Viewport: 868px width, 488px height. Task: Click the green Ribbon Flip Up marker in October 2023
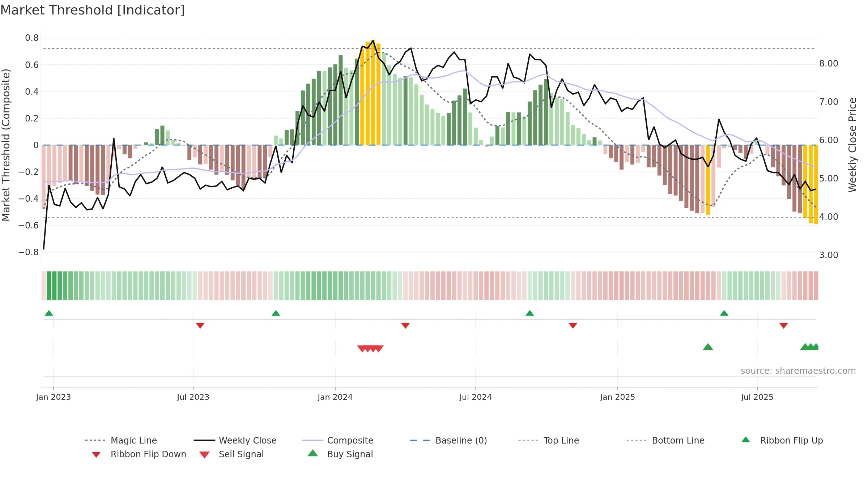pyautogui.click(x=276, y=313)
